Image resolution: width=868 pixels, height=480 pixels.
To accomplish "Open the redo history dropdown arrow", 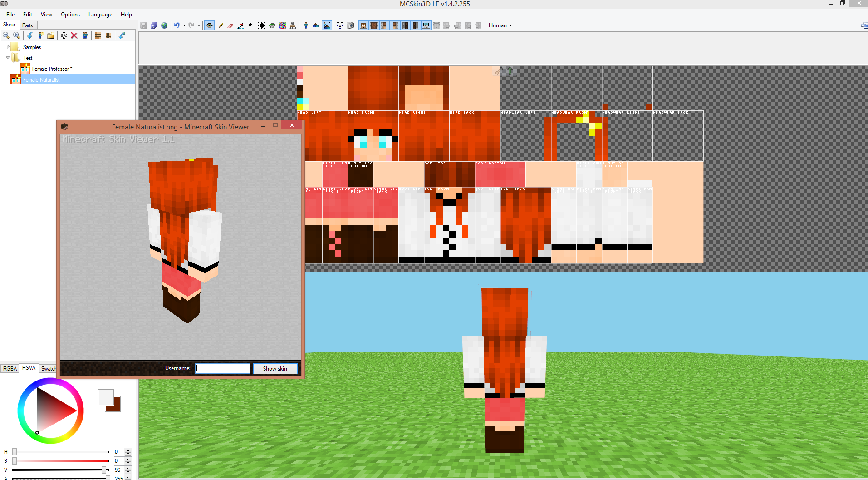I will point(199,25).
